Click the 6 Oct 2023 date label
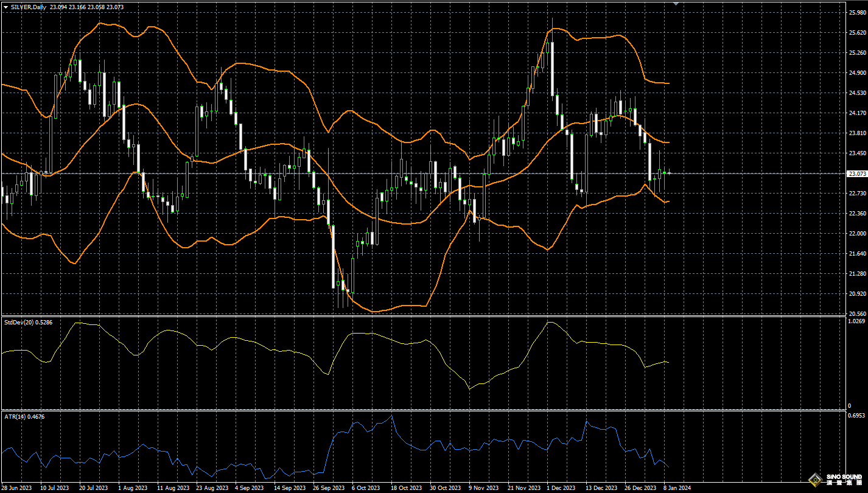Screen dimensions: 868x493 point(366,488)
